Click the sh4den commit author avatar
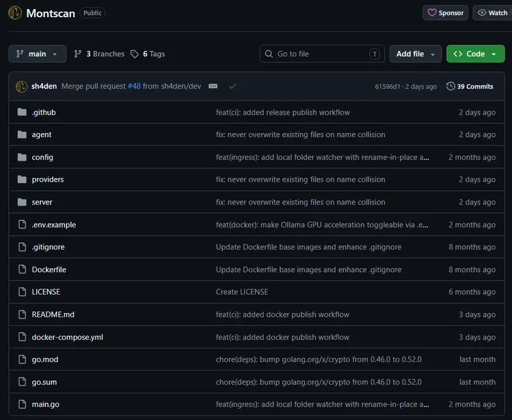This screenshot has height=420, width=512. (22, 86)
